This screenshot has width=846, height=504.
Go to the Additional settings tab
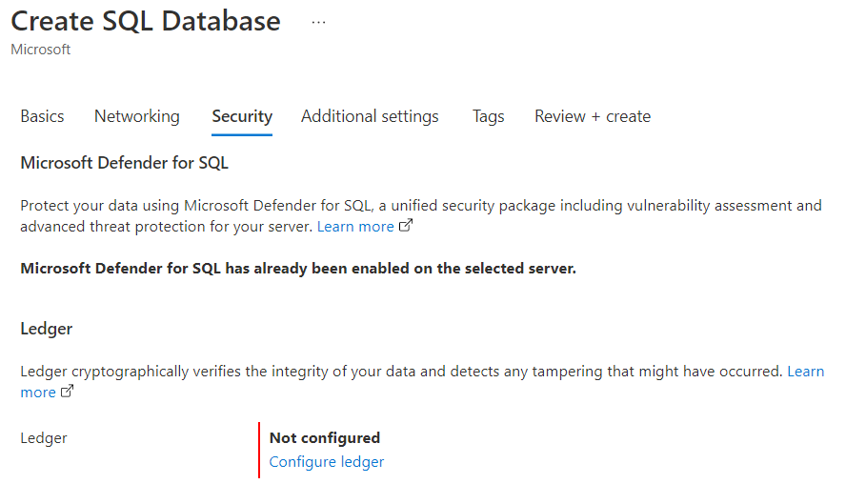pos(370,116)
